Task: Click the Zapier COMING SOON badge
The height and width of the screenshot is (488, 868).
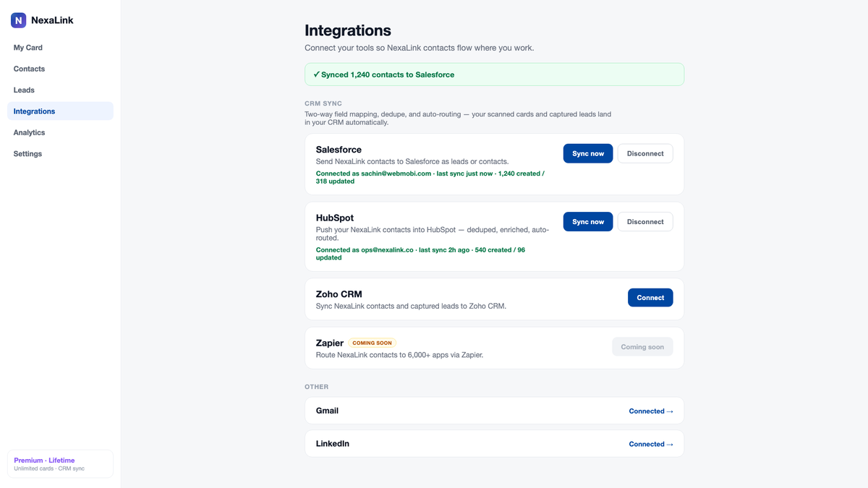Action: tap(373, 343)
